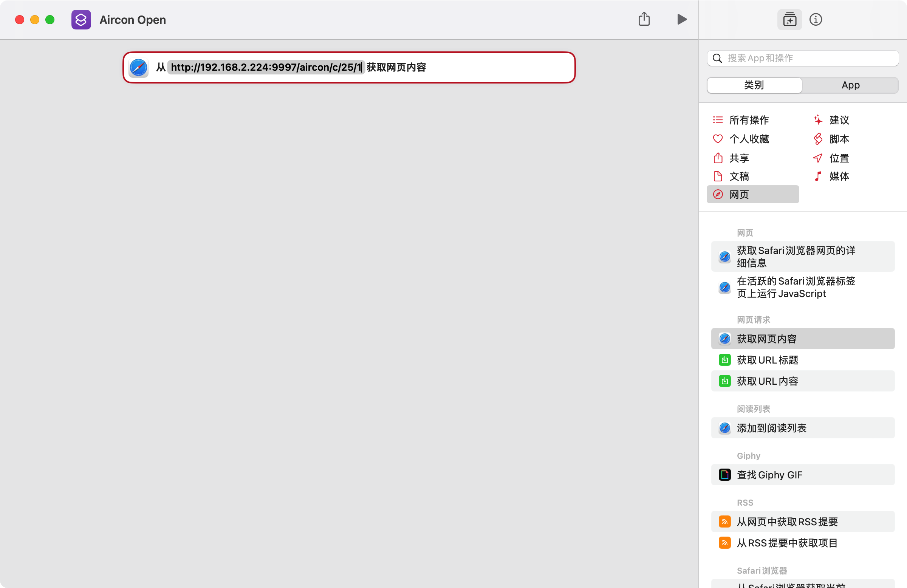Select 所有操作 category
The height and width of the screenshot is (588, 907).
[749, 120]
